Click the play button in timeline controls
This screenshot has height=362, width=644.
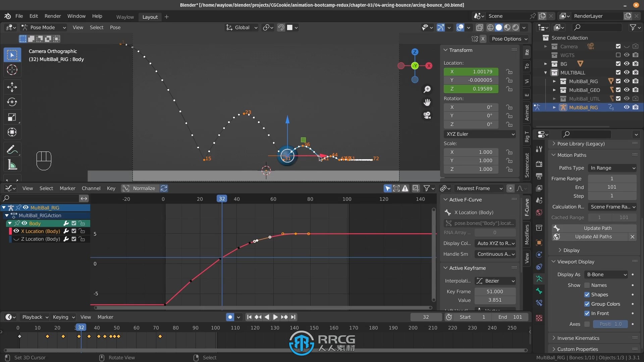click(275, 317)
